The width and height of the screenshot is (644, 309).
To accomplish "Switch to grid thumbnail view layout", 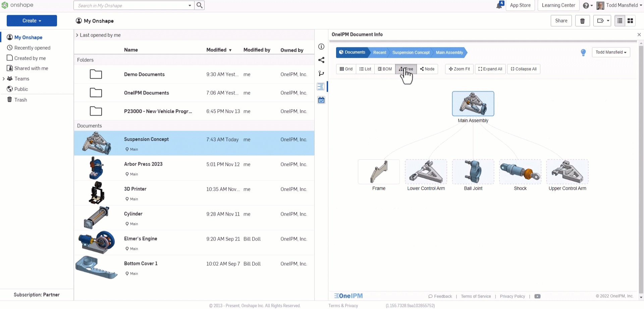I will 630,21.
